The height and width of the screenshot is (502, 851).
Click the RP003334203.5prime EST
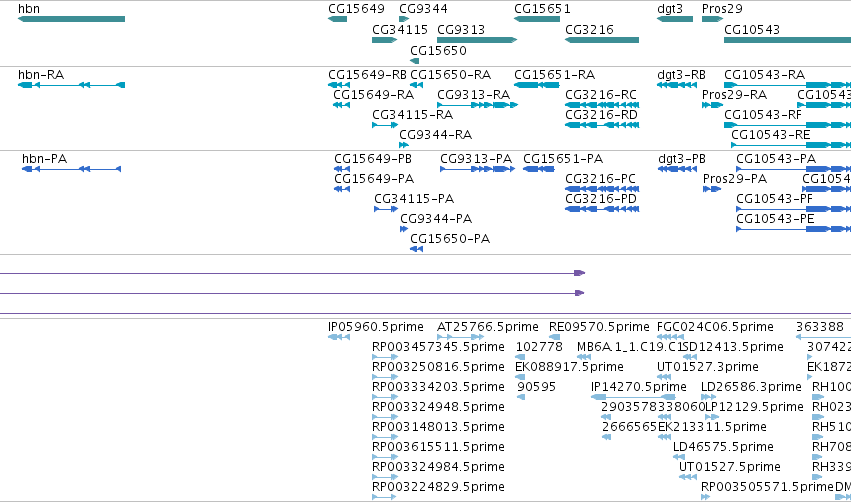[x=385, y=398]
